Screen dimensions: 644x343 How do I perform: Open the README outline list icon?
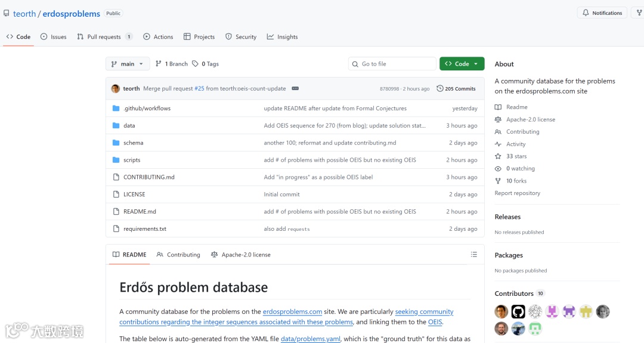click(x=473, y=255)
